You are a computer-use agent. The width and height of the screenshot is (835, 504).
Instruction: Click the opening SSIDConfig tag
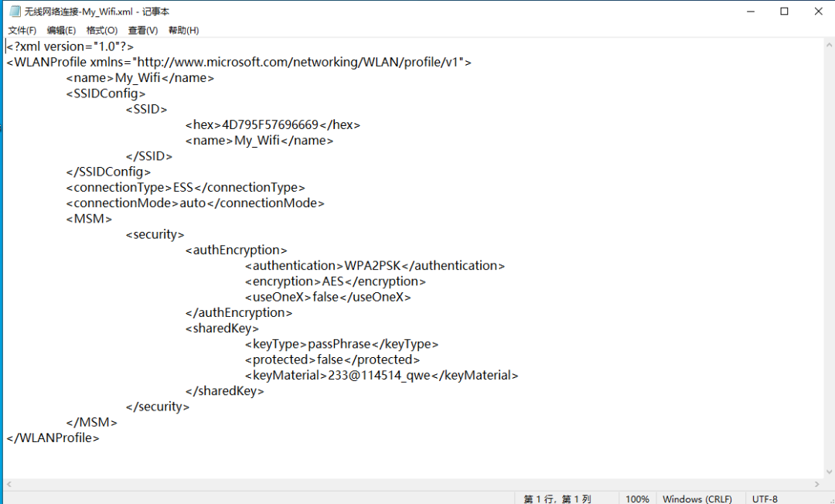tap(105, 94)
